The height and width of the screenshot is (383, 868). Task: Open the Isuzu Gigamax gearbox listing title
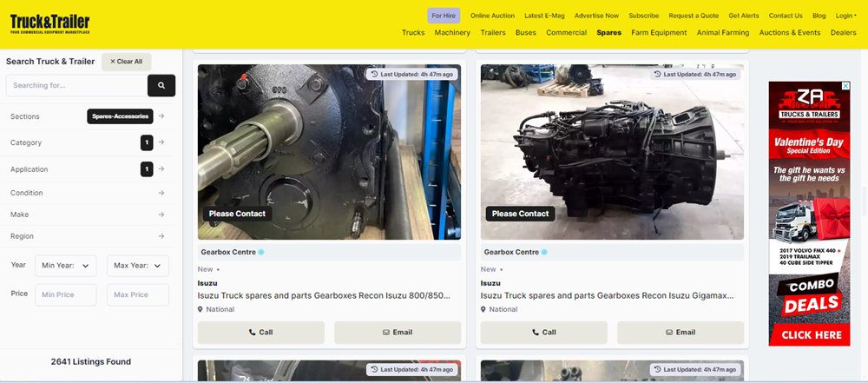point(608,296)
